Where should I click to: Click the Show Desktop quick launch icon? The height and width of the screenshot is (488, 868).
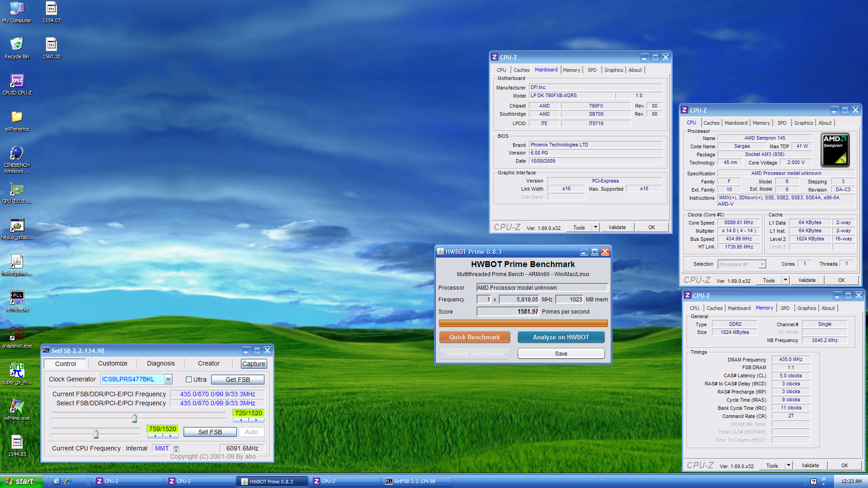tap(57, 481)
